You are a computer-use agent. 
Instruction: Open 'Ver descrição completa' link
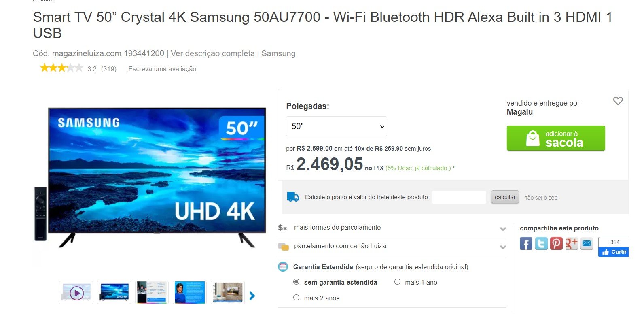(x=213, y=53)
